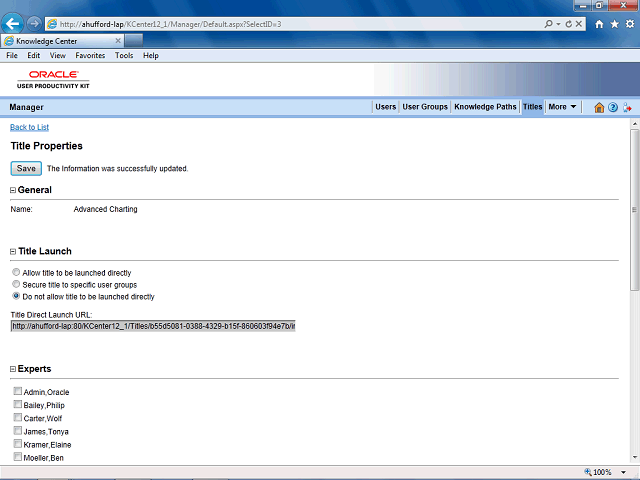Go to the Users tab

click(386, 107)
